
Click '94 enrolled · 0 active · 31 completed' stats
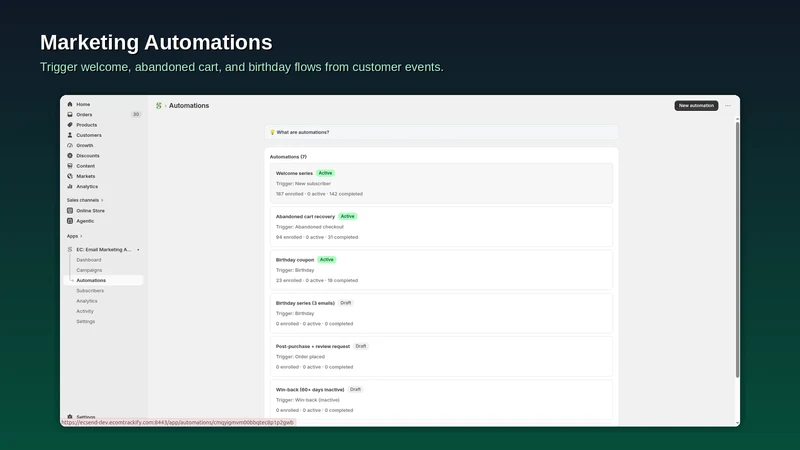point(317,237)
